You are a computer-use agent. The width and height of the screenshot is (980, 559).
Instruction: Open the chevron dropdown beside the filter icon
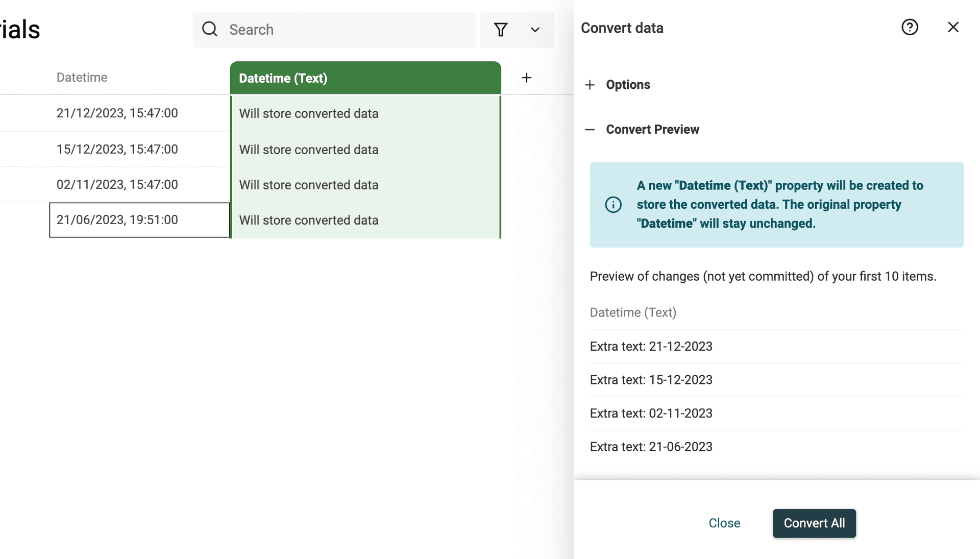(535, 30)
